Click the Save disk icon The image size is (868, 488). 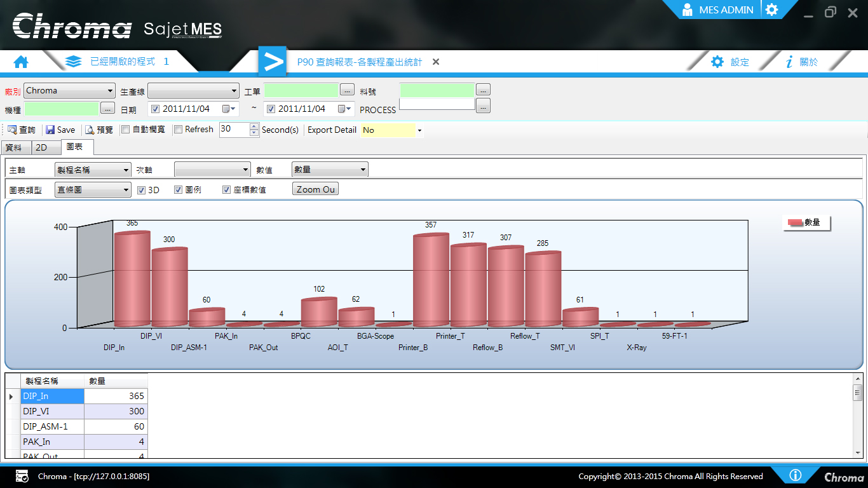coord(50,130)
